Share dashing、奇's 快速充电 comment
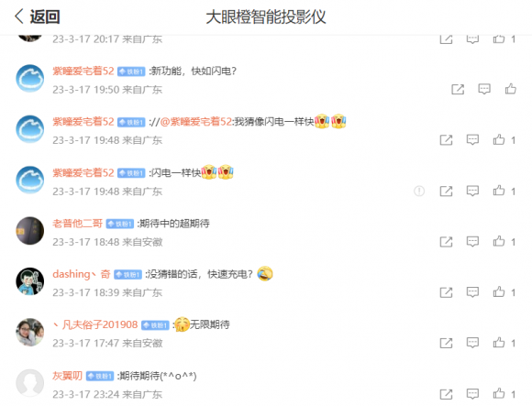Viewport: 532px width, 406px height. point(446,292)
